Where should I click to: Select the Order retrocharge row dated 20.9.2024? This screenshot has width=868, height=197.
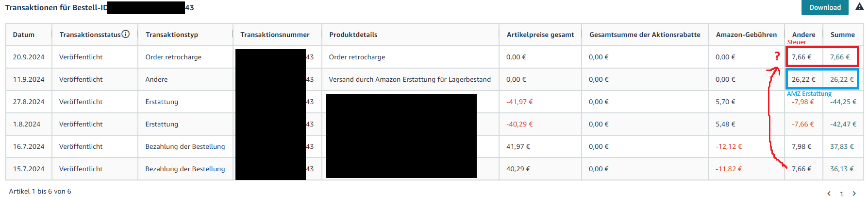pos(434,57)
